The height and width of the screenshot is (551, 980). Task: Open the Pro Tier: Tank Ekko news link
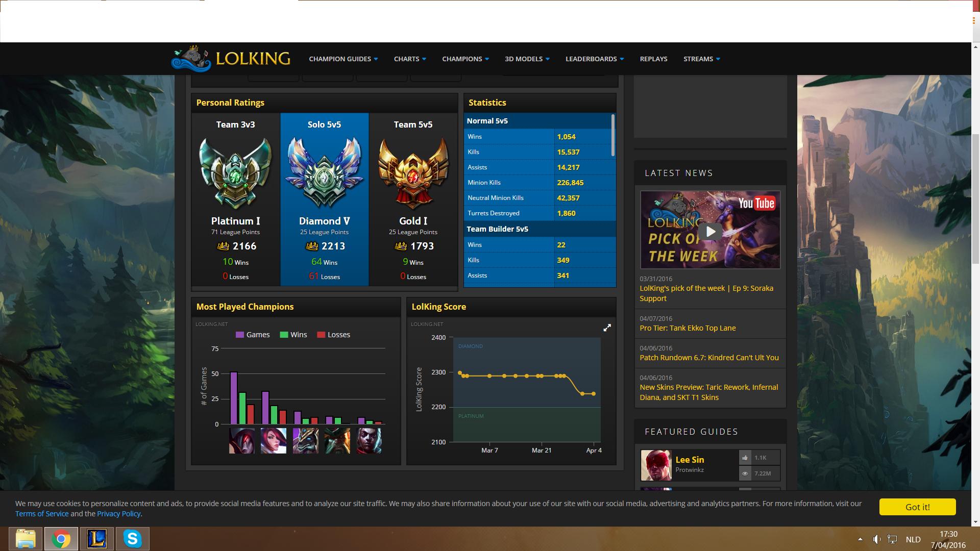[x=688, y=328]
